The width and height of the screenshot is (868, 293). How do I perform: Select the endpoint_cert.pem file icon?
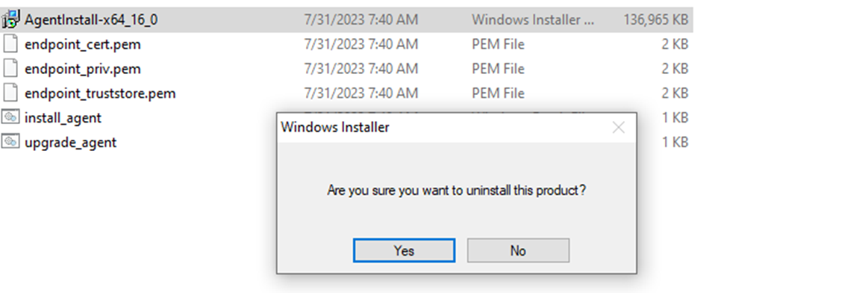point(10,44)
